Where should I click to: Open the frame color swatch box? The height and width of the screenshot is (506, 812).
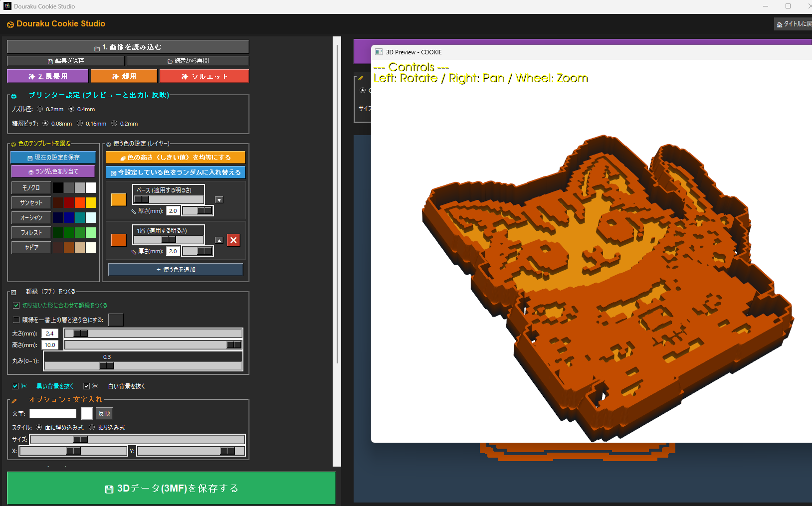coord(116,320)
